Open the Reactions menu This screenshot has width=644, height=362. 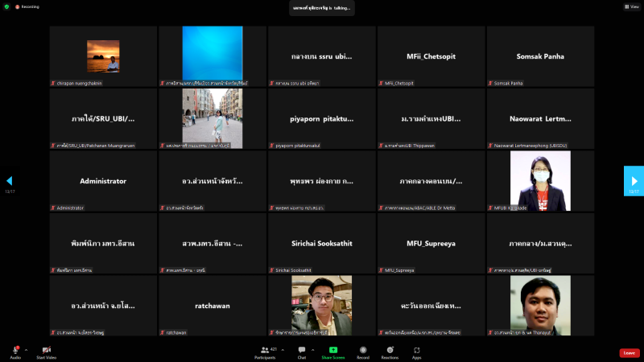tap(390, 351)
